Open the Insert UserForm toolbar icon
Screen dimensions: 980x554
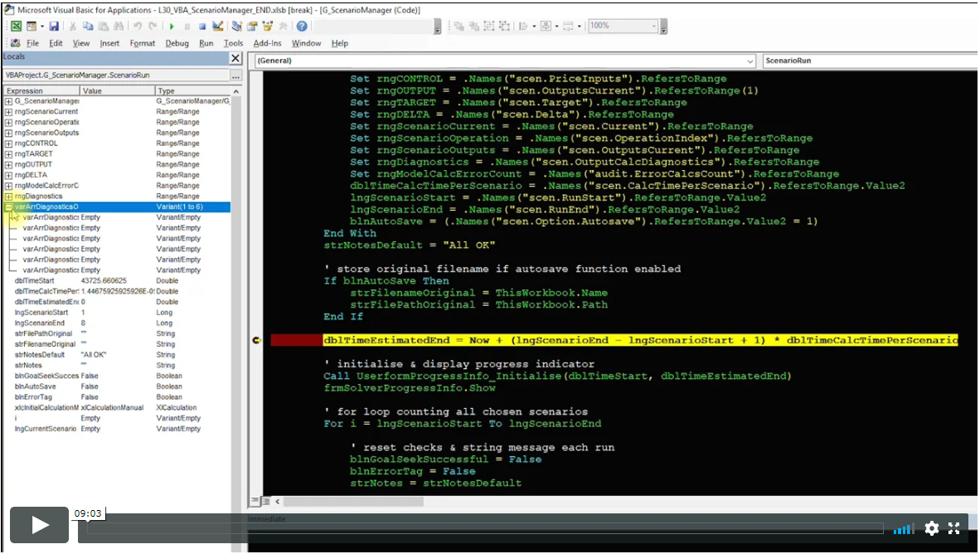[x=32, y=26]
